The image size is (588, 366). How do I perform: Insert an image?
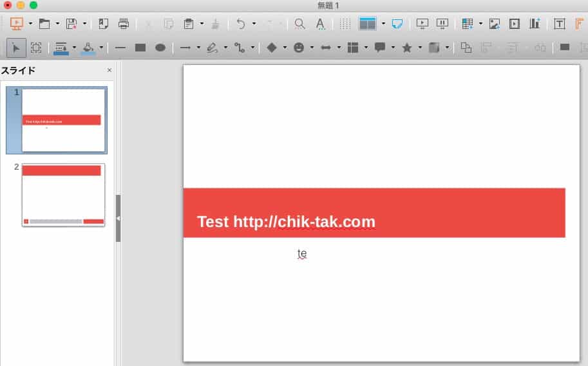coord(495,24)
